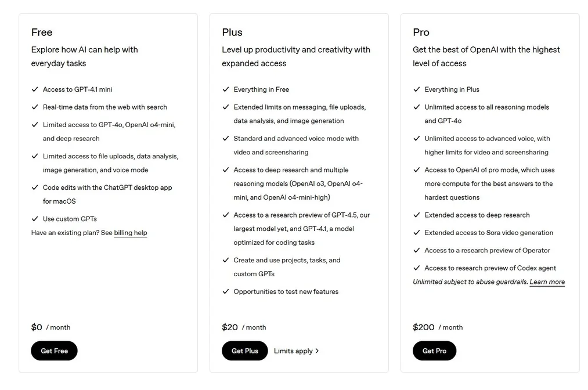Click the Get Pro button

point(434,351)
